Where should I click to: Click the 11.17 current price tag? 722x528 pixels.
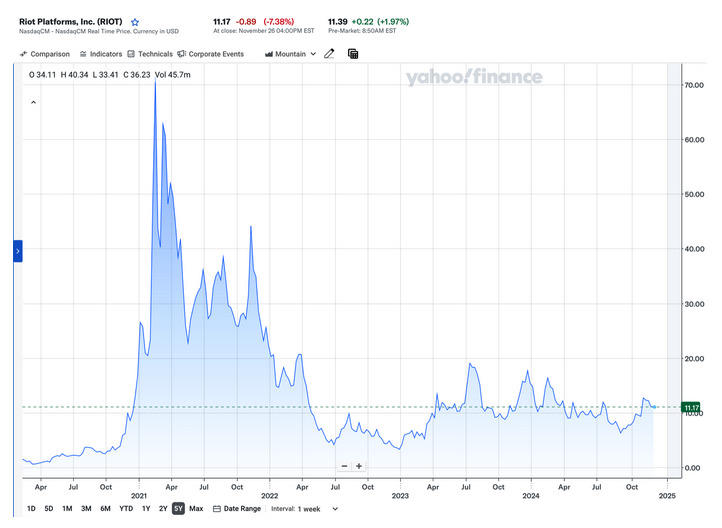click(x=691, y=407)
